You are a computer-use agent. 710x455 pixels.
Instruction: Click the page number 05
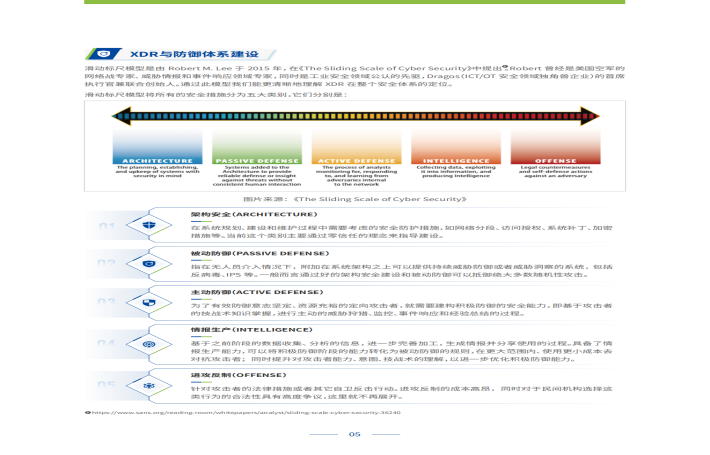click(355, 434)
